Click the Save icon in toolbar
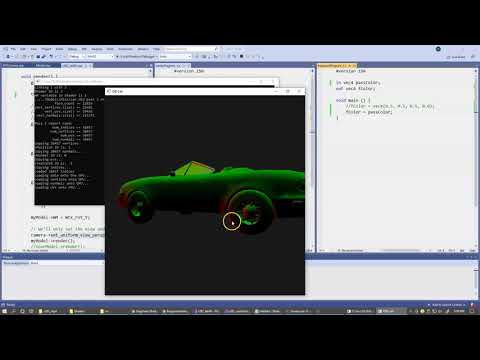Image resolution: width=480 pixels, height=360 pixels. [x=38, y=57]
